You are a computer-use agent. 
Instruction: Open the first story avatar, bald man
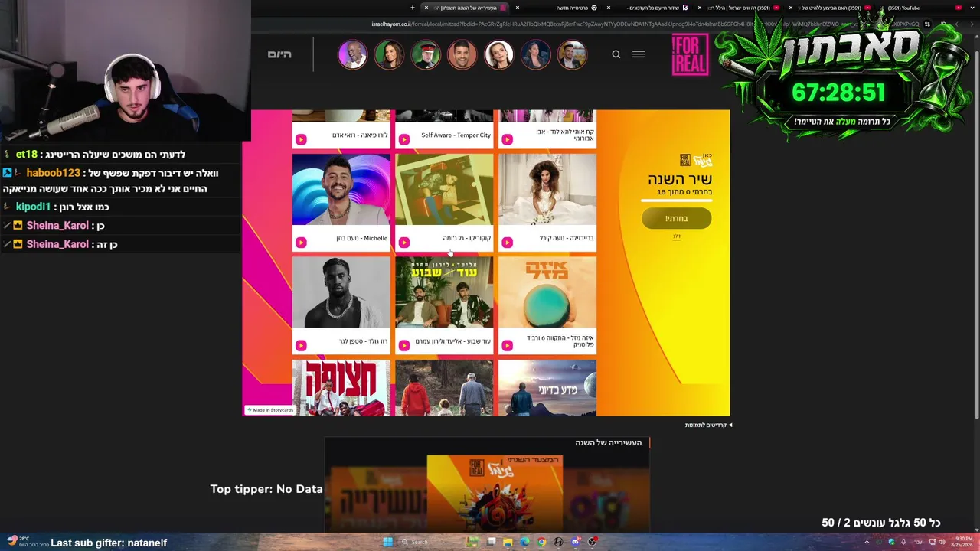coord(353,54)
